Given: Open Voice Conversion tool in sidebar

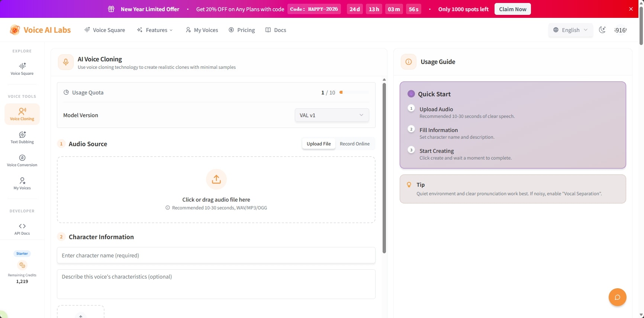Looking at the screenshot, I should click(22, 160).
